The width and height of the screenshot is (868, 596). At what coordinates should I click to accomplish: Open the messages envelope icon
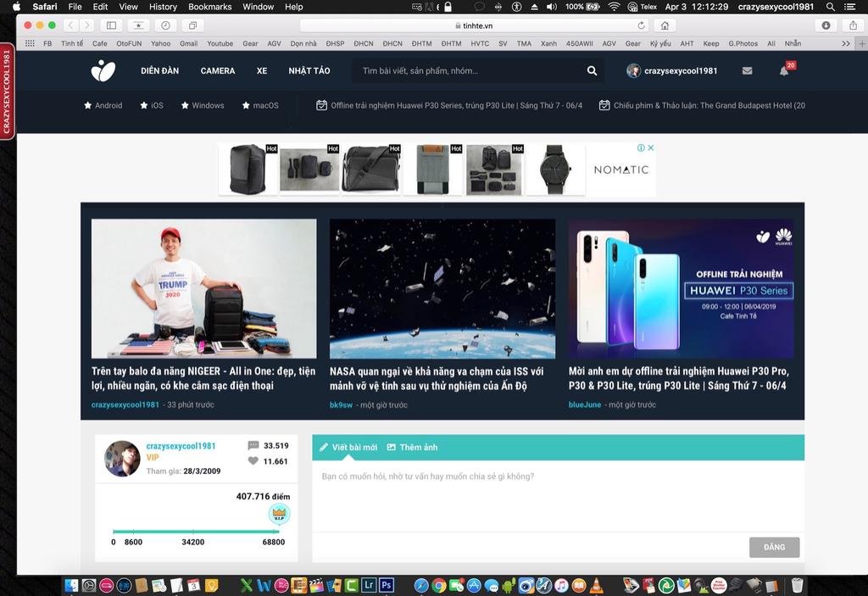point(747,71)
